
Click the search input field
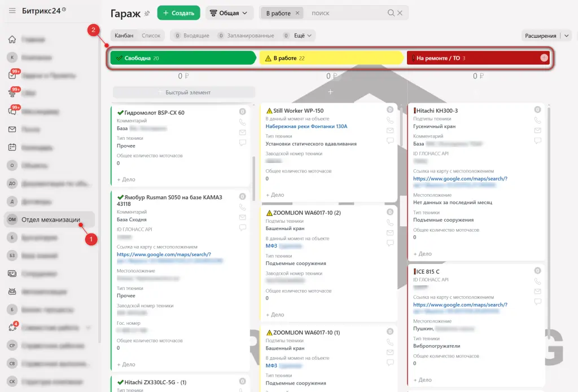347,13
